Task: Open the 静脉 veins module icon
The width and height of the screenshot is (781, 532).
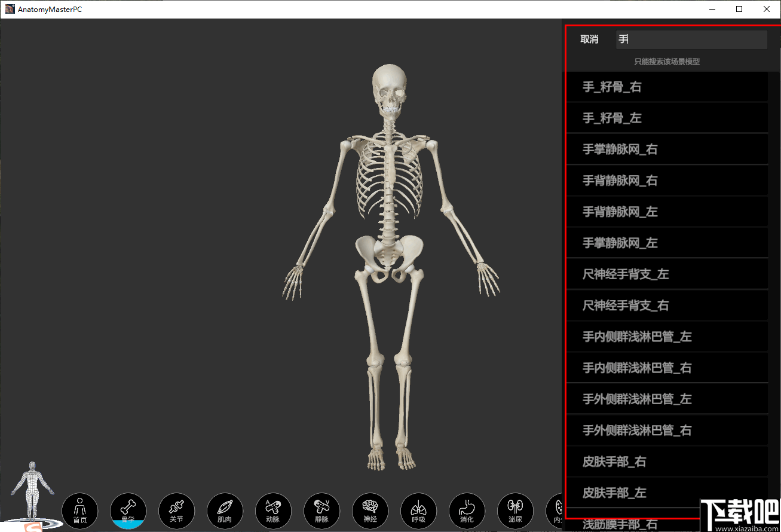Action: click(x=321, y=510)
